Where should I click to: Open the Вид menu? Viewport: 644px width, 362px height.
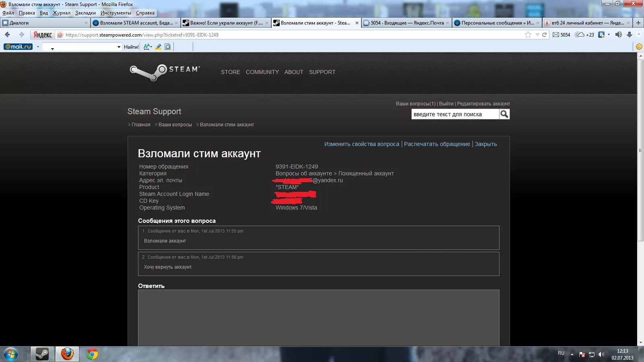pos(44,13)
